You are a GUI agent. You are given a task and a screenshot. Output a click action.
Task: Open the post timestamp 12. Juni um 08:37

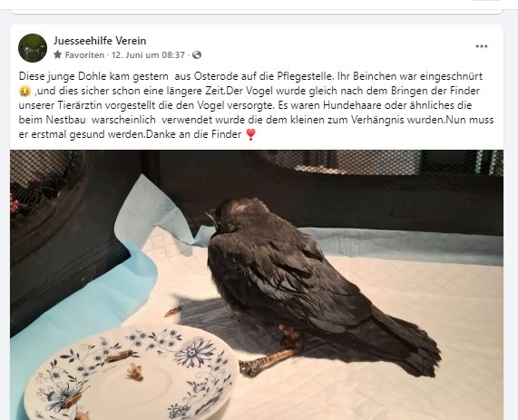[149, 54]
